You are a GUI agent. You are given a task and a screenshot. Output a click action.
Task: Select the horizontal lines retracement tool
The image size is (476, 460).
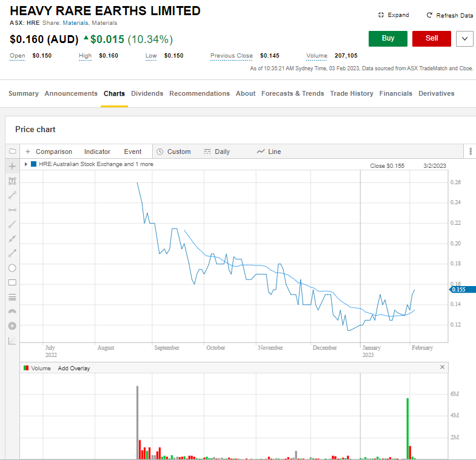[12, 297]
